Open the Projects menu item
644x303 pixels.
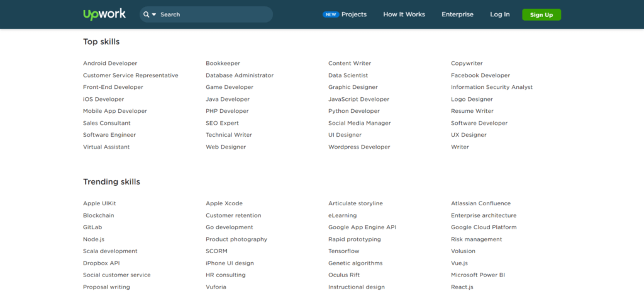(353, 14)
